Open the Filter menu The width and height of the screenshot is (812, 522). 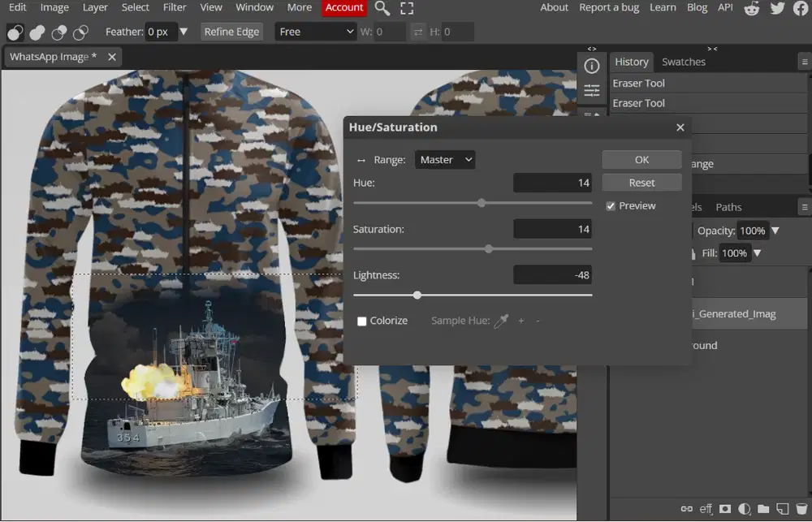coord(175,7)
